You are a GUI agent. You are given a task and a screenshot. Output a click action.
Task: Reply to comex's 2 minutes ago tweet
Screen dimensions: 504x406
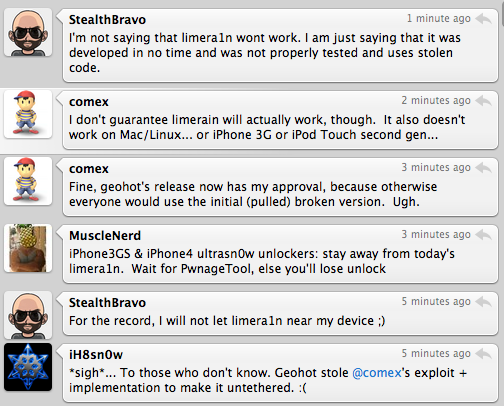point(483,100)
